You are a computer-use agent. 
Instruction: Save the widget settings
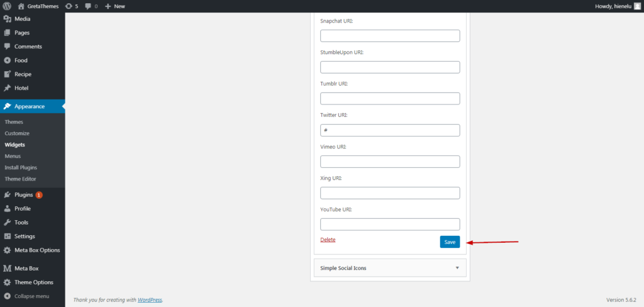click(x=450, y=242)
